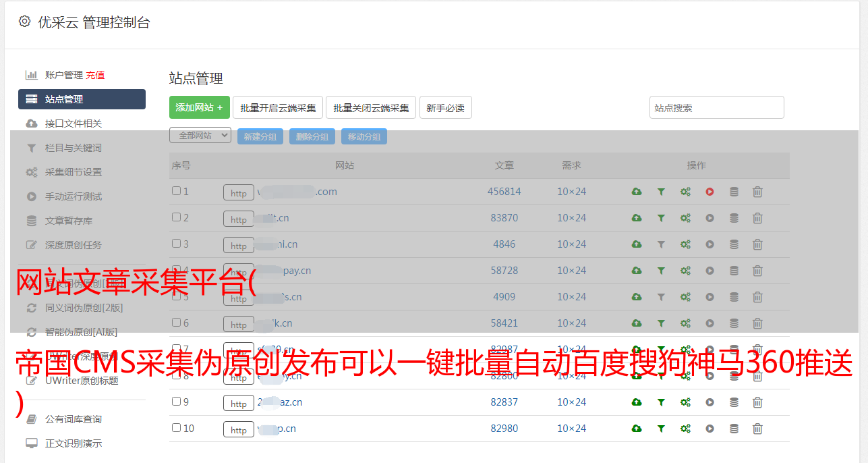Tick the checkbox for site row 10
The width and height of the screenshot is (868, 463).
176,428
